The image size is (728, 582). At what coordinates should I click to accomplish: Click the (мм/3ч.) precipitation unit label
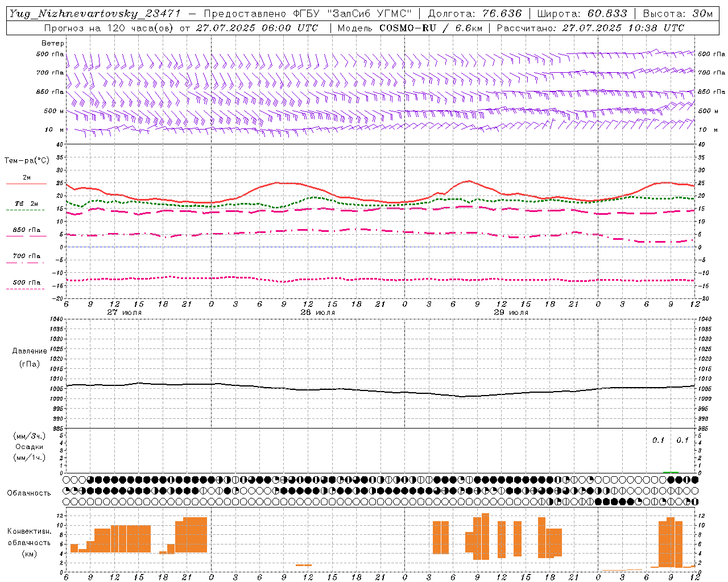pyautogui.click(x=30, y=436)
